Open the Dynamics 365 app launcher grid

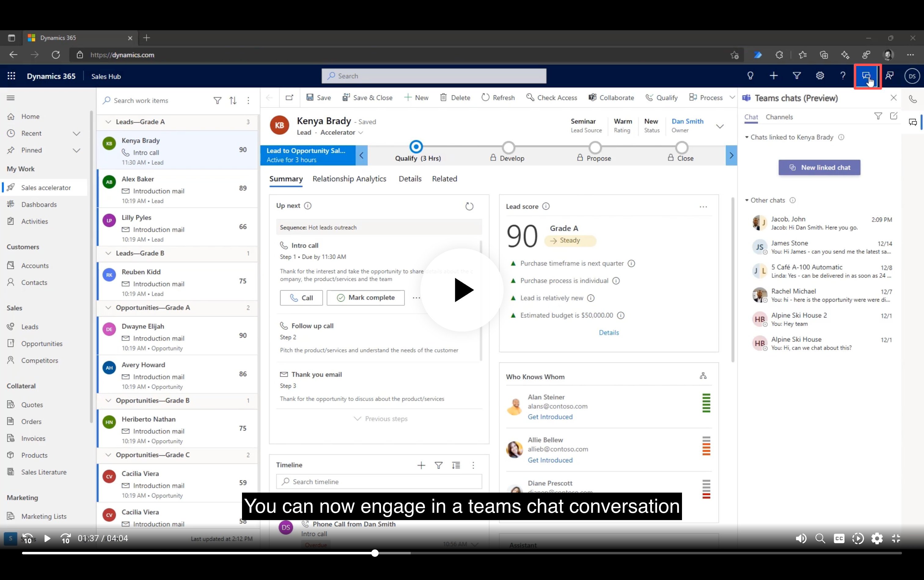click(x=11, y=76)
